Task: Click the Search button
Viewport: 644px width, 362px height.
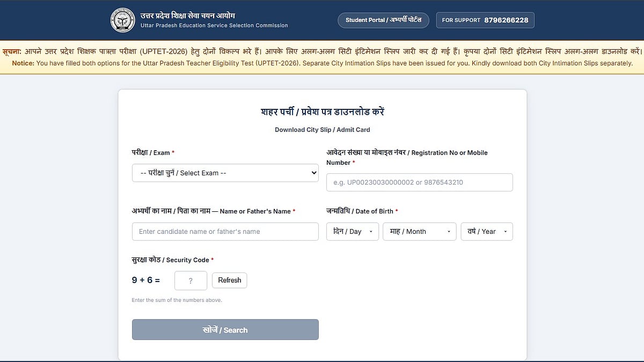Action: [225, 330]
